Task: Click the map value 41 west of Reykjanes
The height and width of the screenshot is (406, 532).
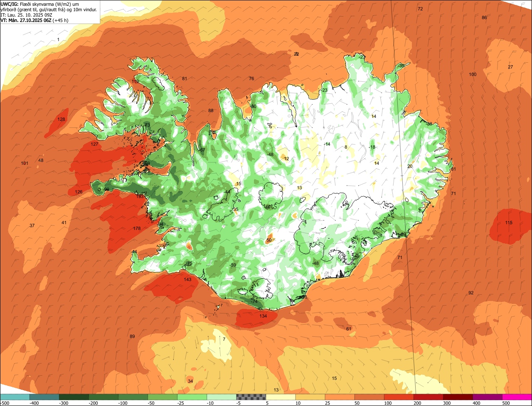Action: (64, 223)
